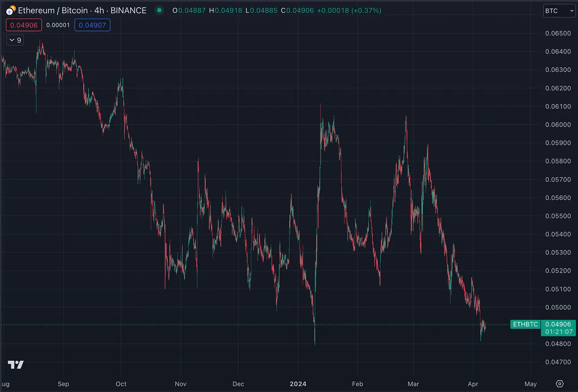Click the ETHBTC symbol tag on price line

(525, 325)
